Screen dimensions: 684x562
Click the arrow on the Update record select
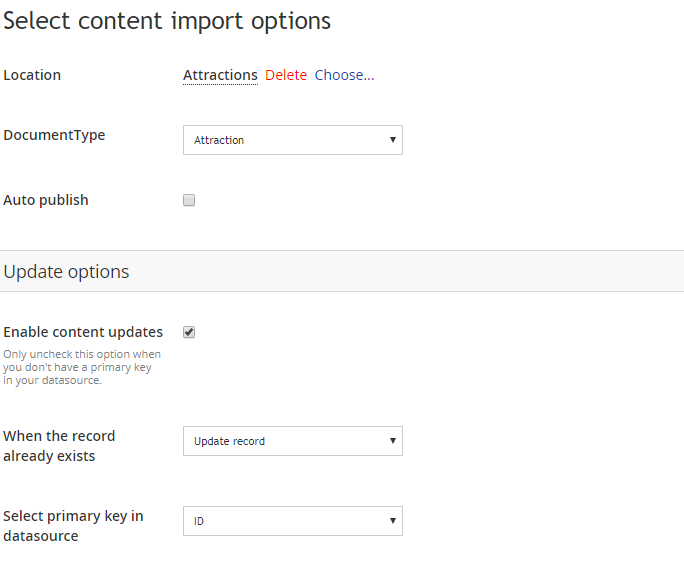point(392,441)
